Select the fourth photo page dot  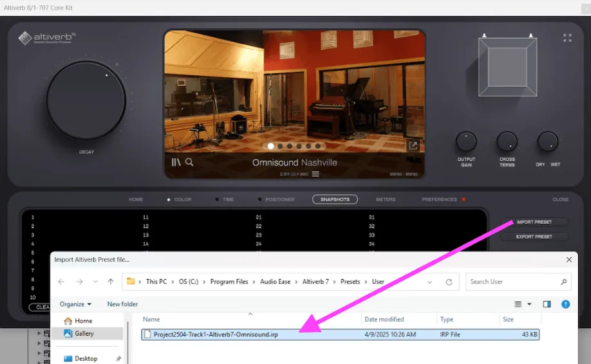click(299, 146)
